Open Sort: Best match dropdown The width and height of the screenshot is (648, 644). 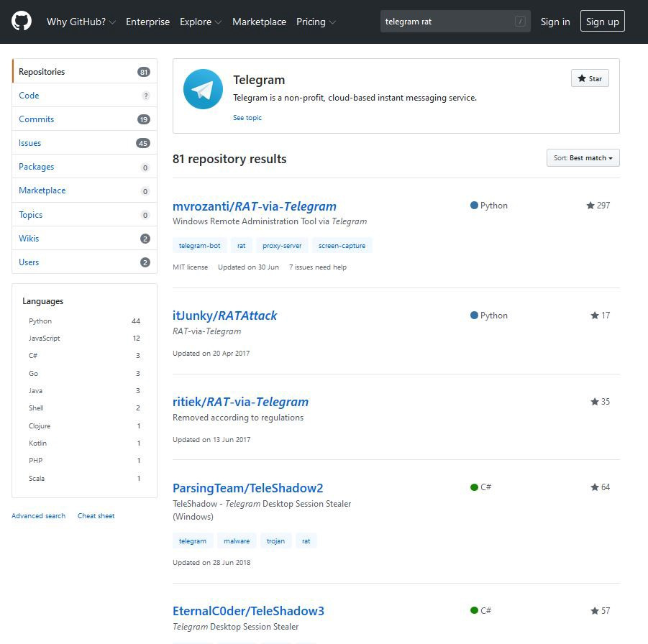583,158
